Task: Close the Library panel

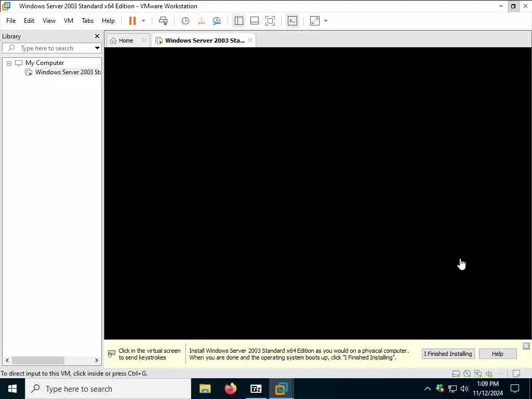Action: pyautogui.click(x=97, y=36)
